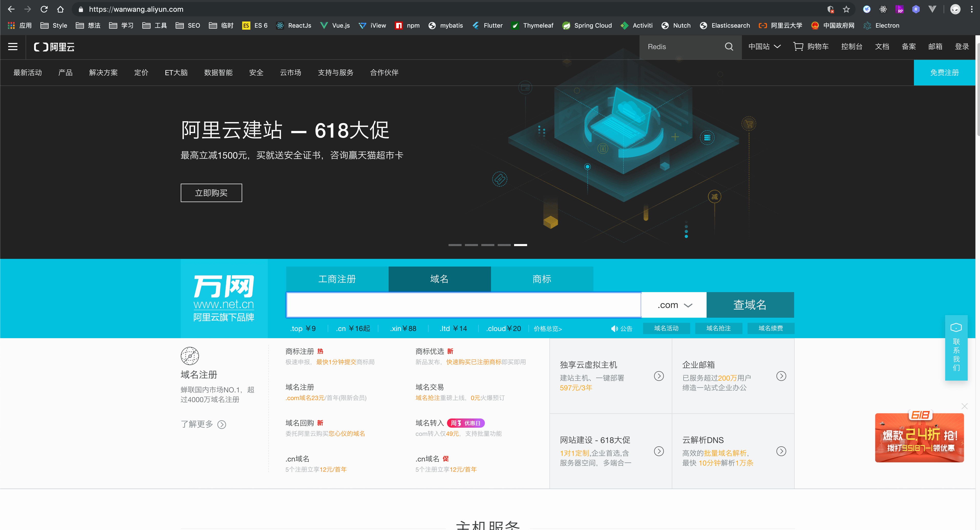Click the search magnifier icon
Screen dimensions: 980x530
tap(729, 46)
